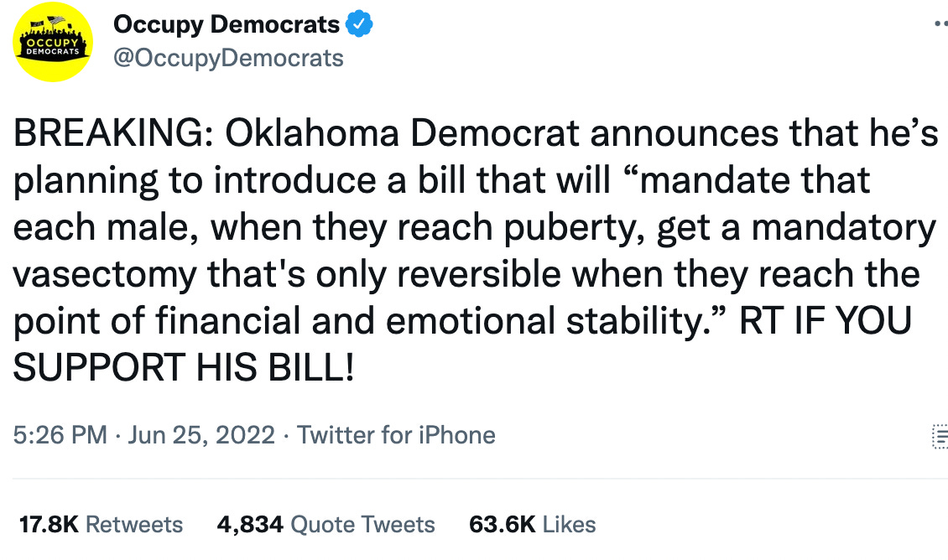The height and width of the screenshot is (560, 948).
Task: Click the blue verified checkmark badge
Action: (359, 24)
